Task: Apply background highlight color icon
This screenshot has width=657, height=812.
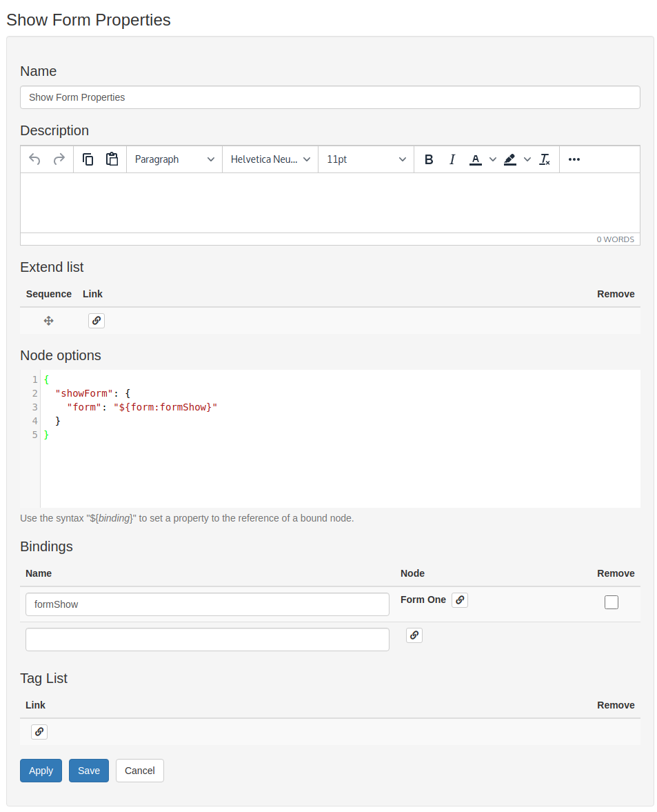Action: 510,159
